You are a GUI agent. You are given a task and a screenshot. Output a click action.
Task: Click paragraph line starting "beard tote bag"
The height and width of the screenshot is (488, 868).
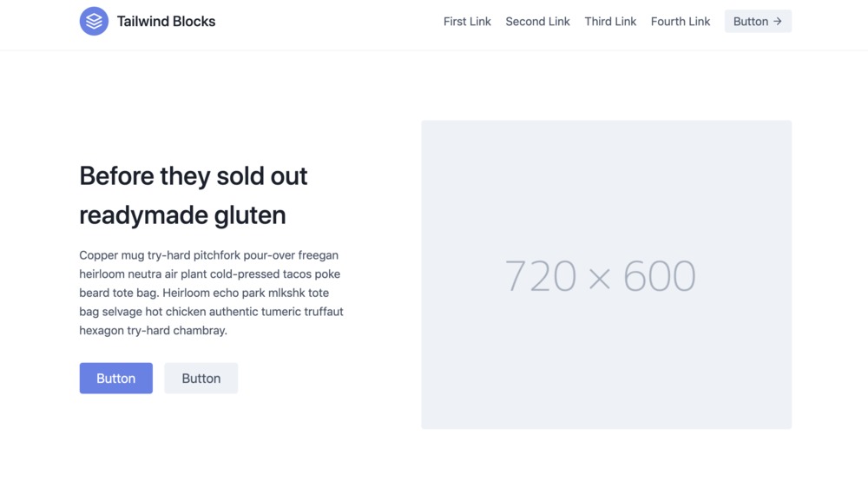[204, 293]
